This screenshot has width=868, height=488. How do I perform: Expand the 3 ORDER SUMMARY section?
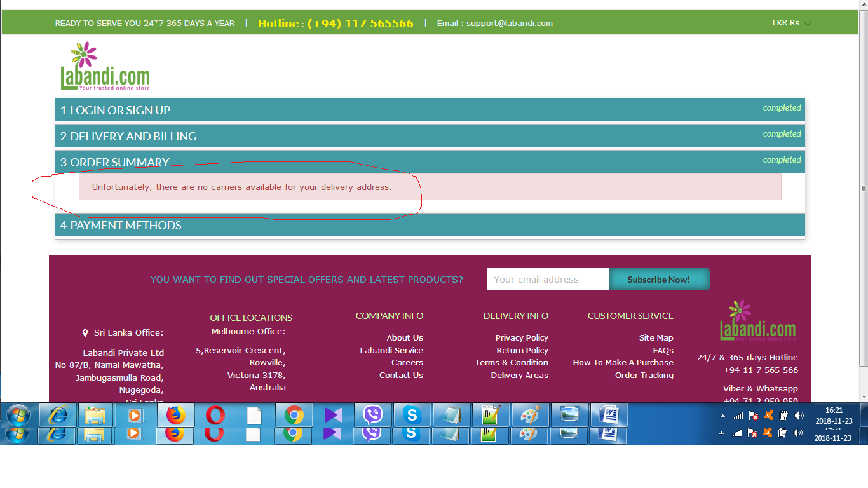click(430, 162)
